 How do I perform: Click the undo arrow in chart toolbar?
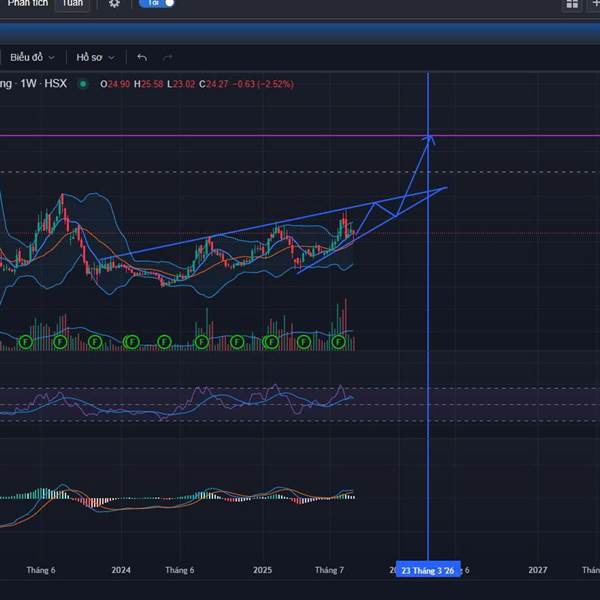tap(142, 58)
